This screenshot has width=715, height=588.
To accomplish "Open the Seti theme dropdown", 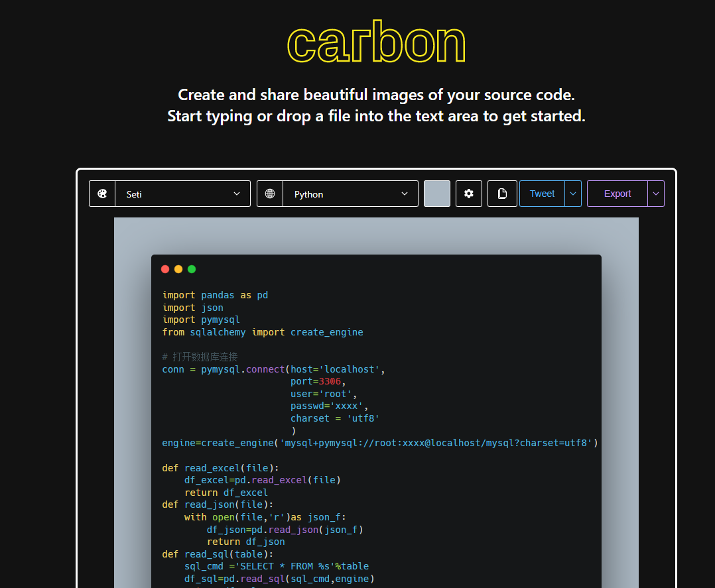I will [182, 194].
